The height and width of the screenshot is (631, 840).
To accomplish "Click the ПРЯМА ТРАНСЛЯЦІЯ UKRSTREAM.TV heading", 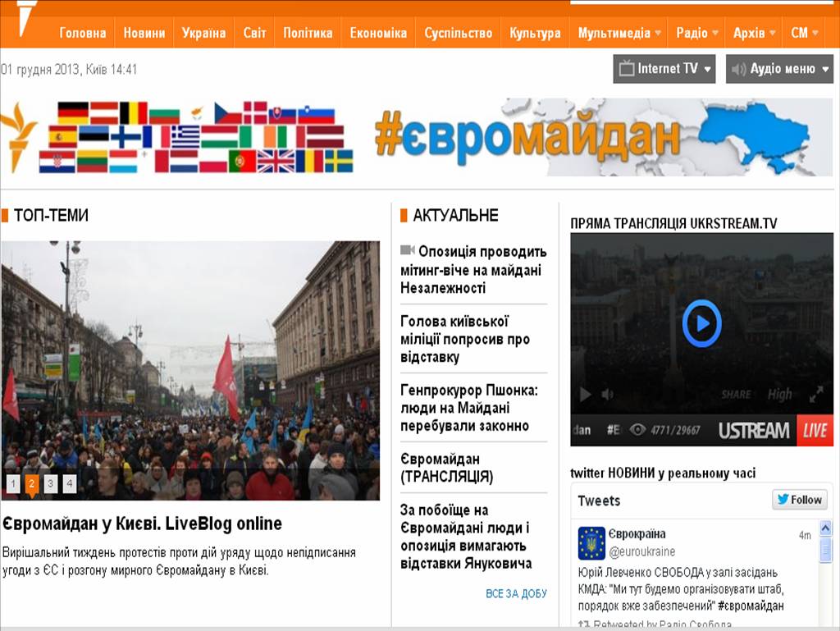I will point(673,223).
